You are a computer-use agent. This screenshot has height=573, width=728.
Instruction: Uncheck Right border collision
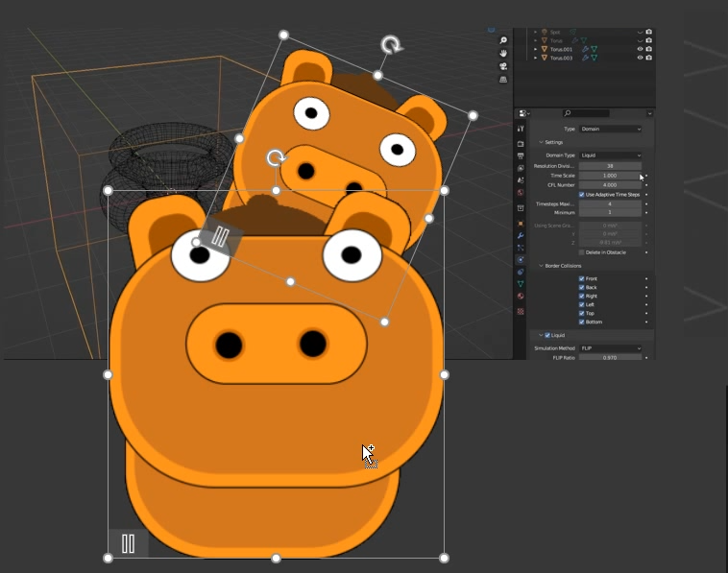pyautogui.click(x=581, y=296)
